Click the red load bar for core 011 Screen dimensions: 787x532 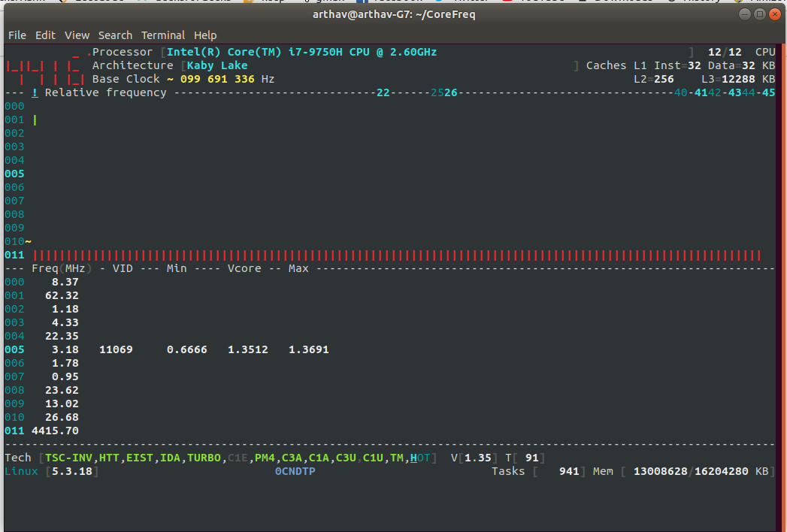coord(397,255)
